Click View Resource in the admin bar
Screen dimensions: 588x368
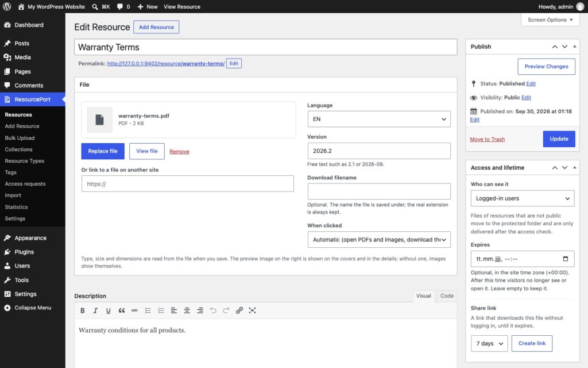coord(182,7)
